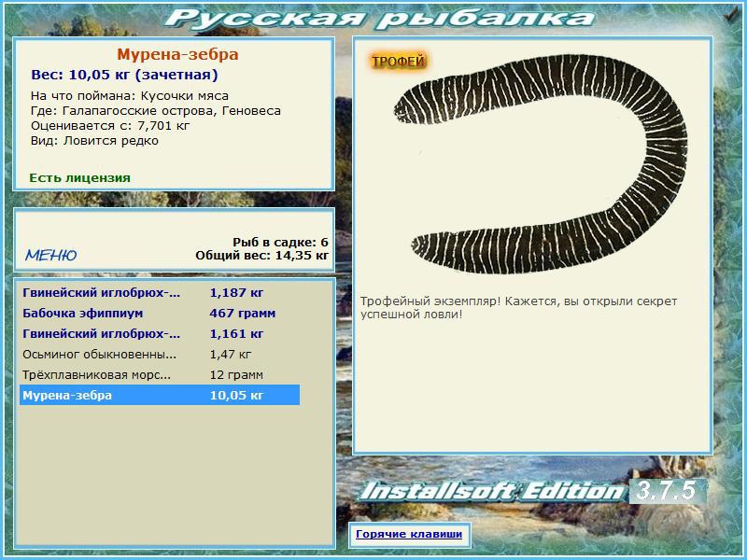The image size is (747, 560).
Task: Click the "Где: Галапагосские острова, Геновеса" line
Action: 156,111
